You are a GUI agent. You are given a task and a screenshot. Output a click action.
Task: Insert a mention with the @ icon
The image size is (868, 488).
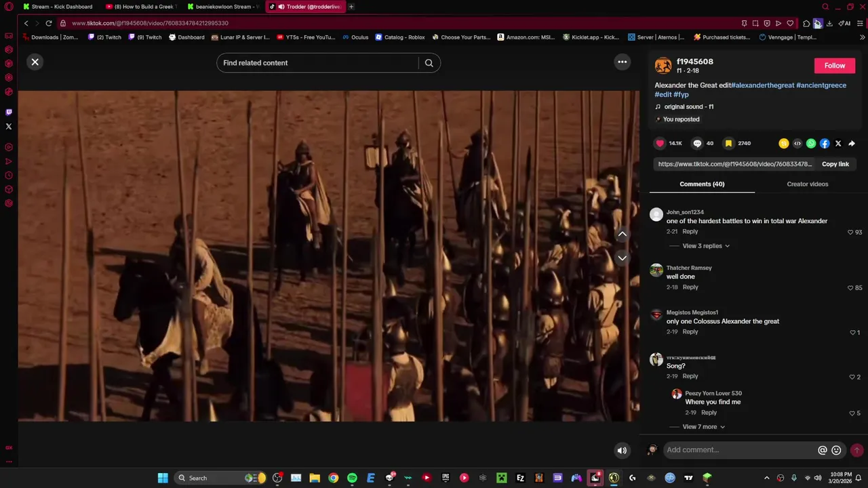click(823, 450)
